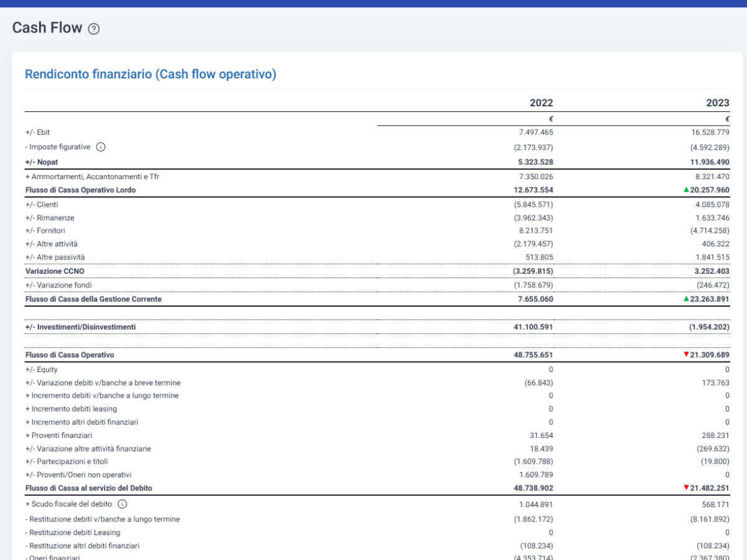Select the Rendiconto finanziario section title
Viewport: 747px width, 560px height.
[151, 74]
